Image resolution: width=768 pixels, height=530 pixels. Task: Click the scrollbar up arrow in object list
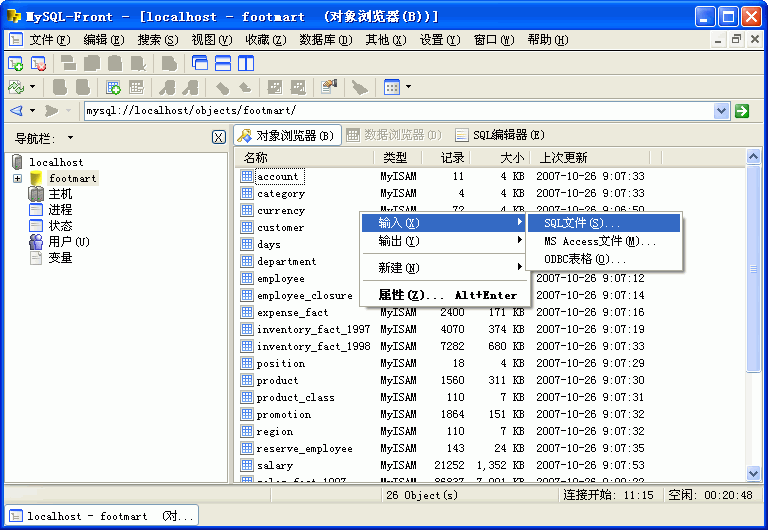(753, 157)
